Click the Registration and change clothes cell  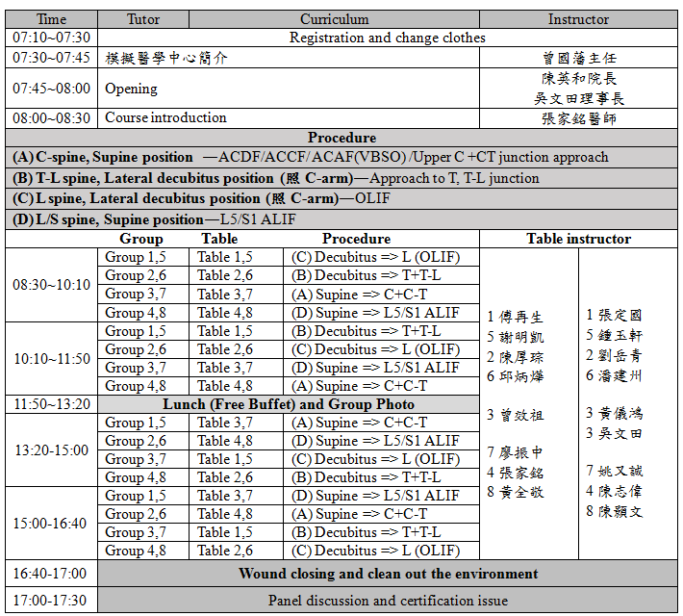387,38
